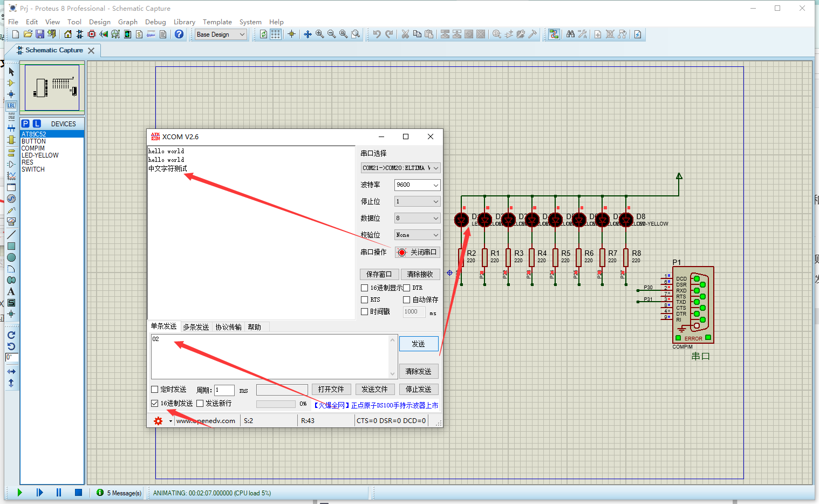The image size is (819, 504).
Task: Open the Template menu
Action: coord(217,22)
